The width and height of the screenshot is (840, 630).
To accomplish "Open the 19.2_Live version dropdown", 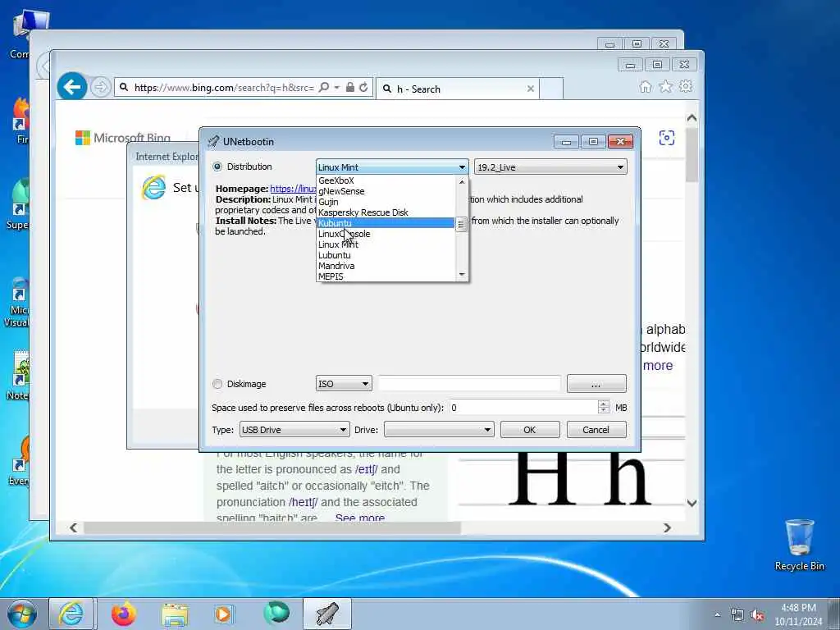I will coord(550,167).
